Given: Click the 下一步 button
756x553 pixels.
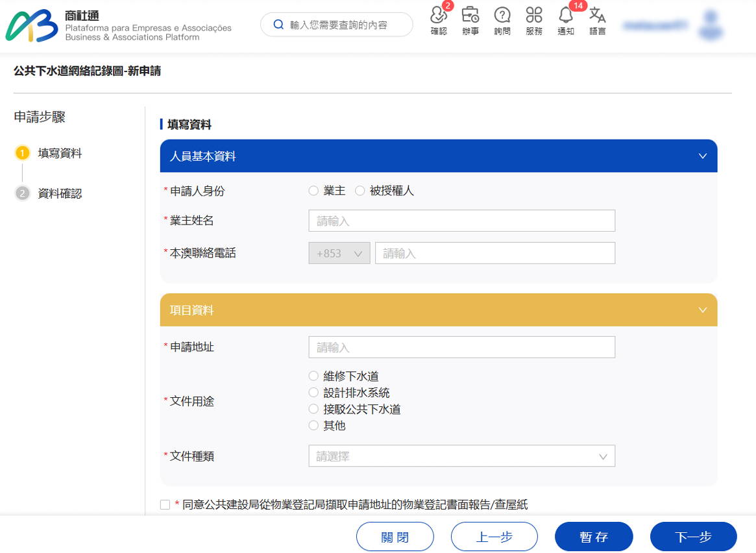Looking at the screenshot, I should pyautogui.click(x=693, y=537).
